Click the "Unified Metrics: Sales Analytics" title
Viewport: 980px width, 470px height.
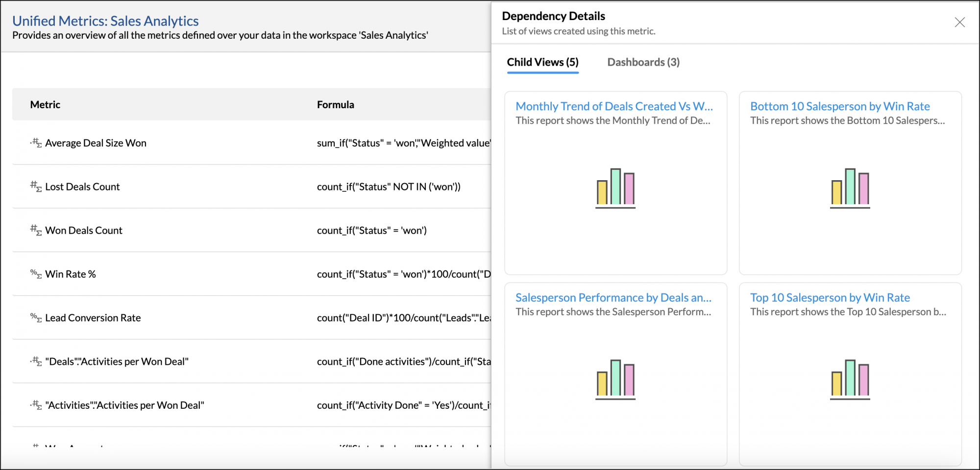(x=106, y=21)
